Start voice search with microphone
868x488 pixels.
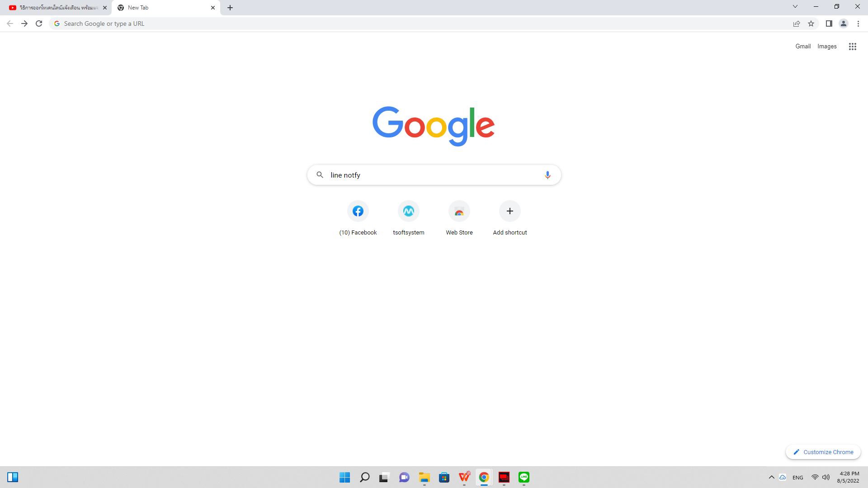pyautogui.click(x=547, y=175)
